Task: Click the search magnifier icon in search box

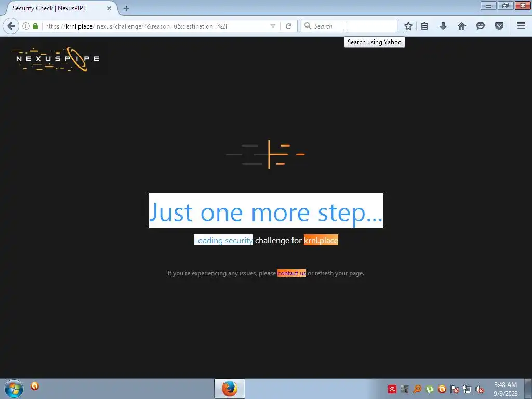Action: point(308,26)
